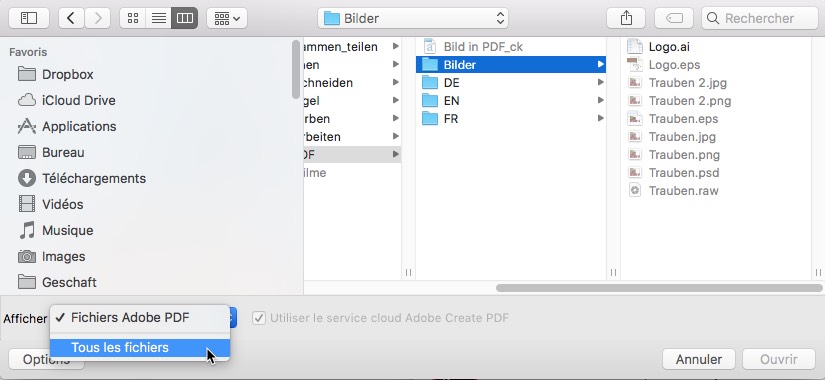This screenshot has width=825, height=380.
Task: Open the group-by arrangement dropdown
Action: pos(227,18)
